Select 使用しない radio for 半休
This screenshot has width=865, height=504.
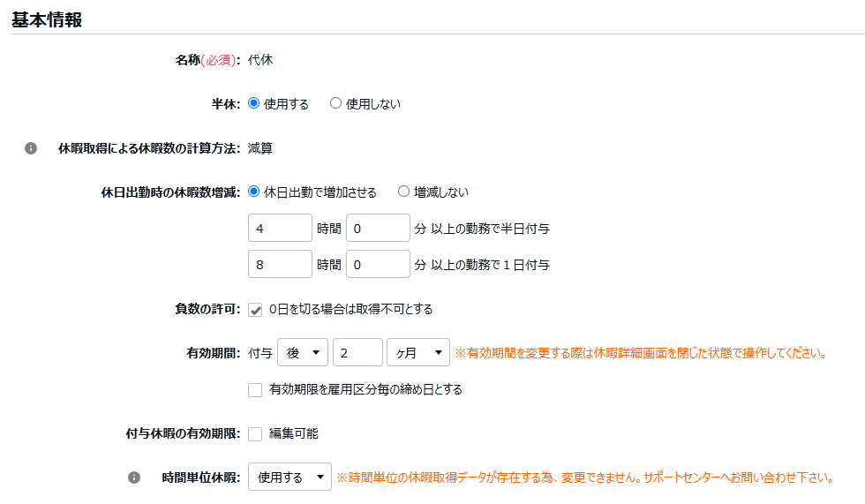tap(335, 103)
